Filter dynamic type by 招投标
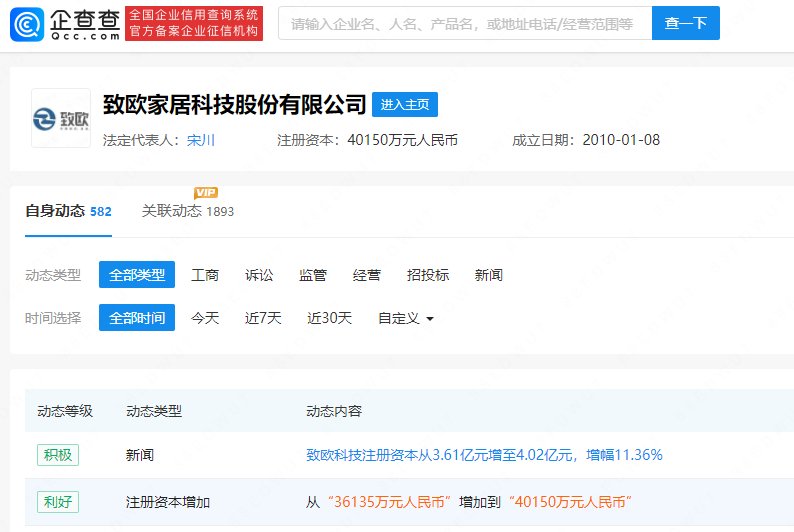This screenshot has height=532, width=794. [x=428, y=275]
